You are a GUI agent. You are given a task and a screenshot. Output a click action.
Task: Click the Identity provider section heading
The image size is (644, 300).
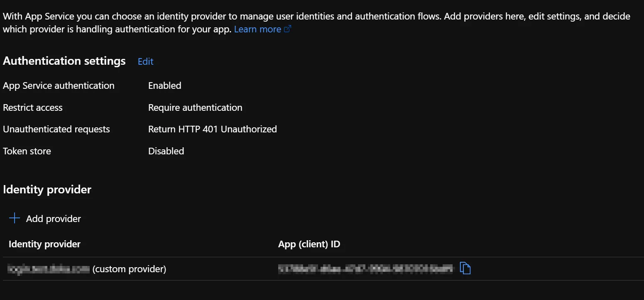click(47, 190)
